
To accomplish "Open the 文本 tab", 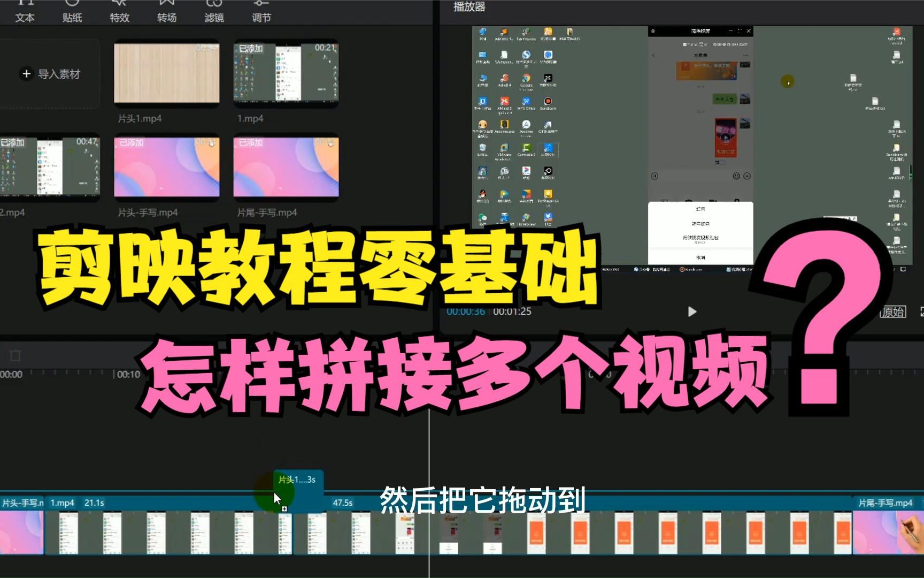I will tap(25, 12).
